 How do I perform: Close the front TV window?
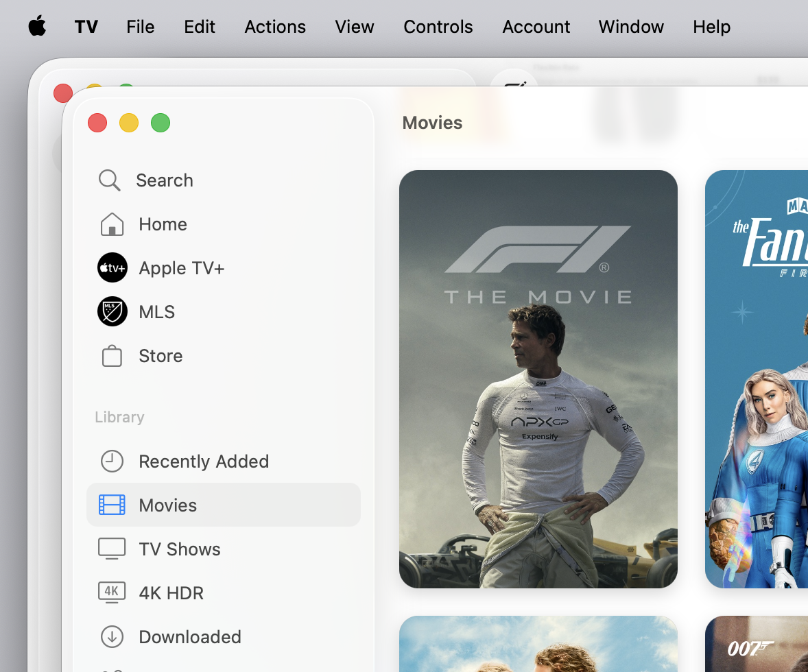(x=97, y=123)
